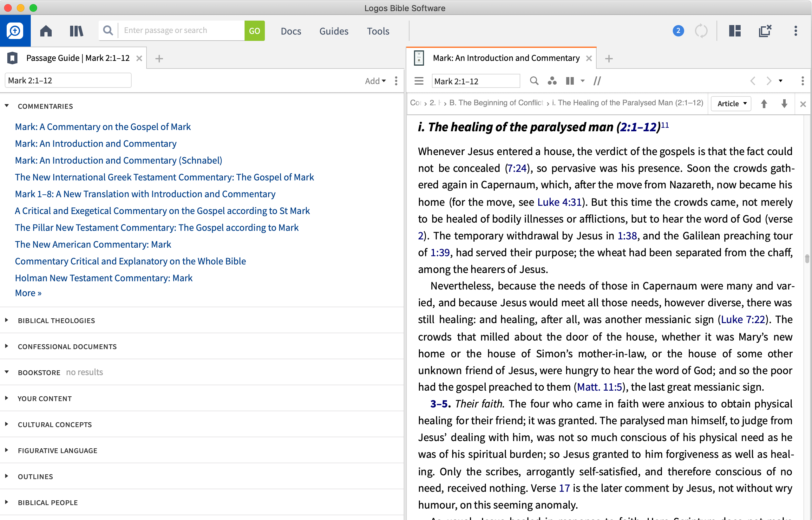Click More » under commentaries
The image size is (812, 520).
tap(28, 293)
